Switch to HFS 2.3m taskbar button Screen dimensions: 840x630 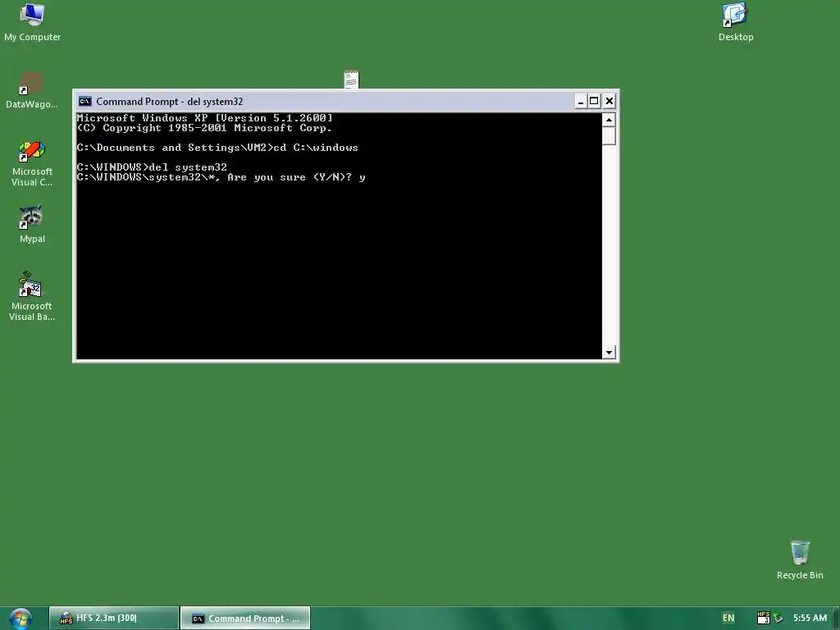tap(114, 619)
